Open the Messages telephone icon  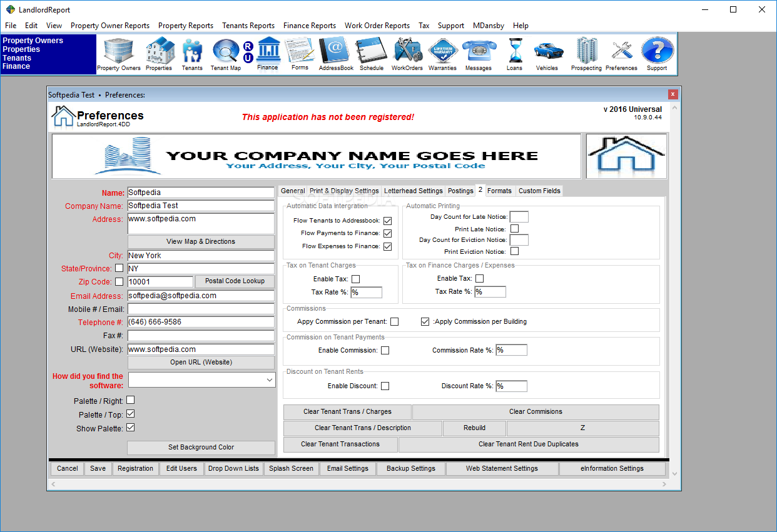point(479,54)
